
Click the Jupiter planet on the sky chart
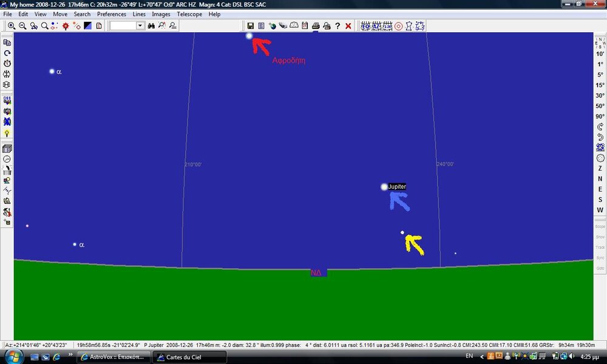point(384,187)
